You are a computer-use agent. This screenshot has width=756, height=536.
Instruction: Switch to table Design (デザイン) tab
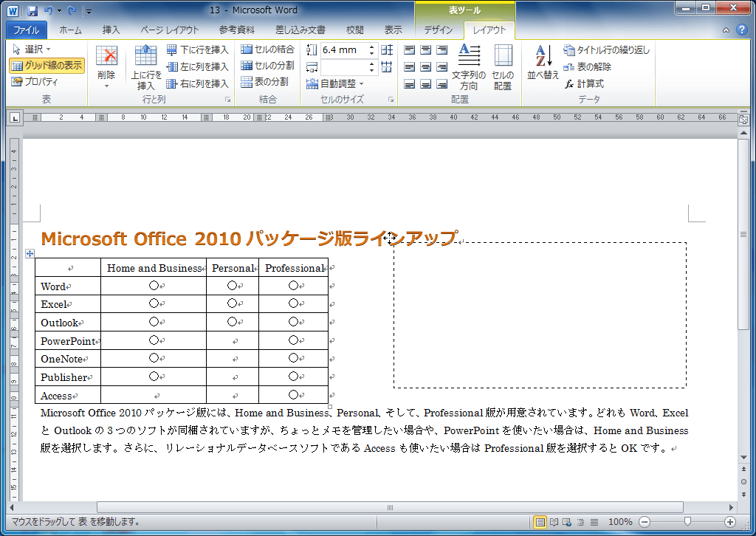click(x=439, y=30)
